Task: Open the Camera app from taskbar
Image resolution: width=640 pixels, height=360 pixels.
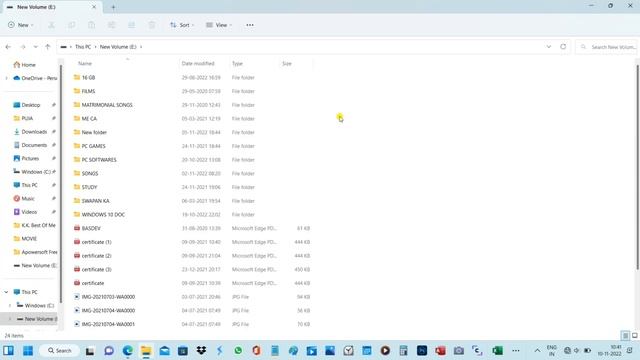Action: point(459,351)
